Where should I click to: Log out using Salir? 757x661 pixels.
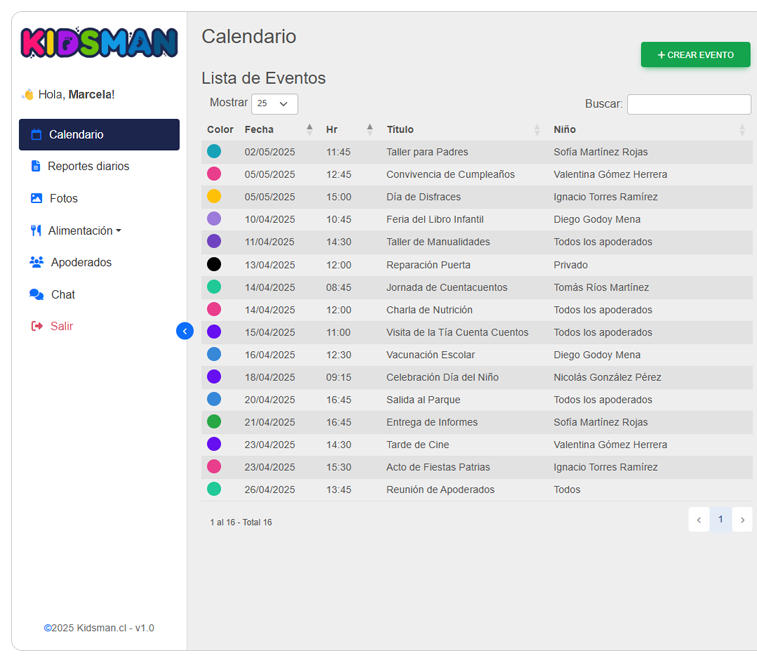coord(62,326)
